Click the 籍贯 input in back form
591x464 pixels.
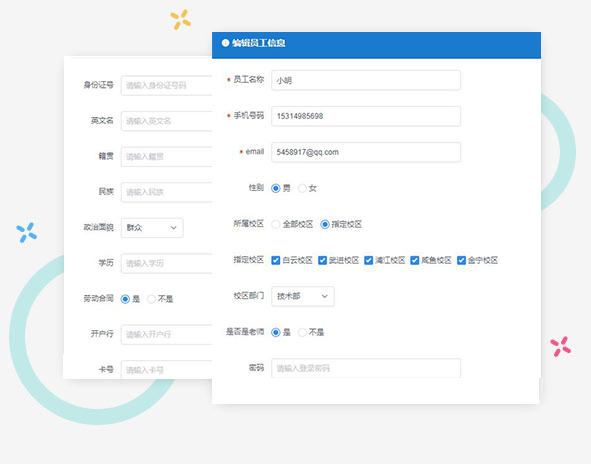click(x=167, y=156)
